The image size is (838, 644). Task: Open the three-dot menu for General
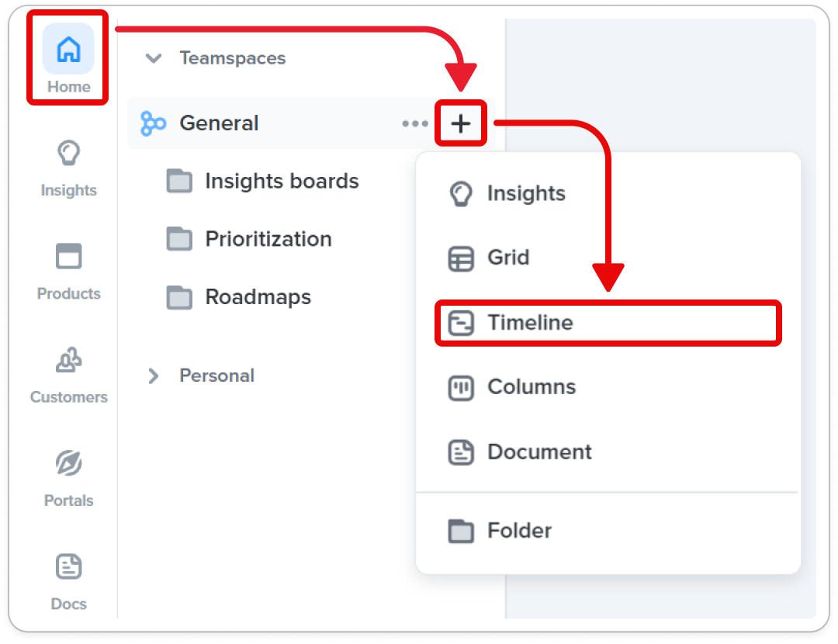(414, 123)
